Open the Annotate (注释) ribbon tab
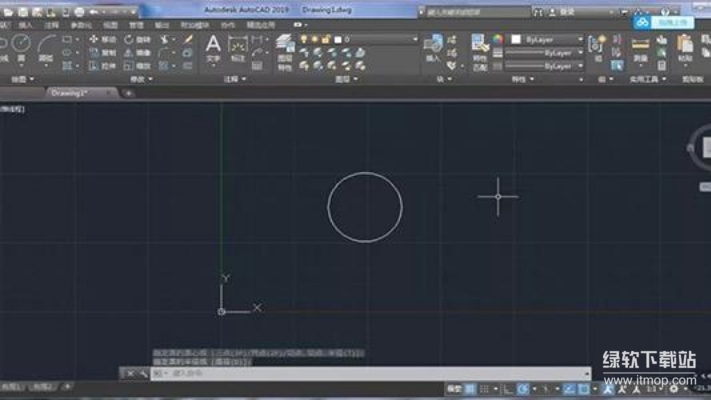 click(x=52, y=25)
